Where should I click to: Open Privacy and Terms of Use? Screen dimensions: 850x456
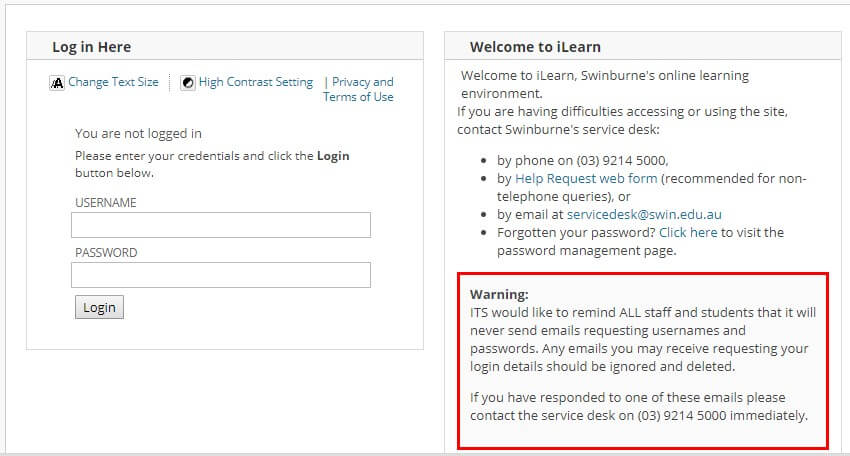tap(359, 89)
